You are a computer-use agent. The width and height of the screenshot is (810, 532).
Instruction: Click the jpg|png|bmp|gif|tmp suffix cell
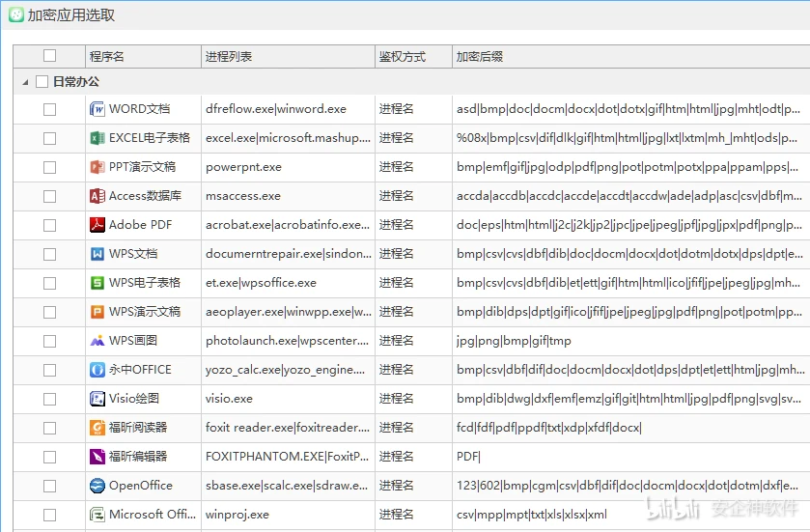click(x=631, y=341)
